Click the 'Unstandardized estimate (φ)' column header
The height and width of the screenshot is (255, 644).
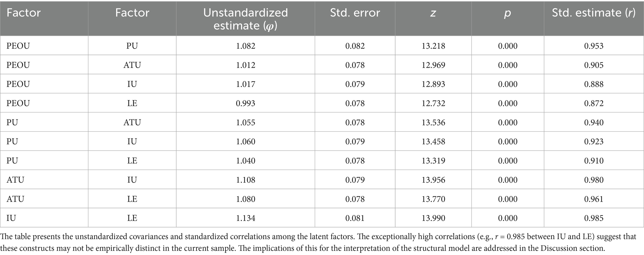pyautogui.click(x=245, y=19)
